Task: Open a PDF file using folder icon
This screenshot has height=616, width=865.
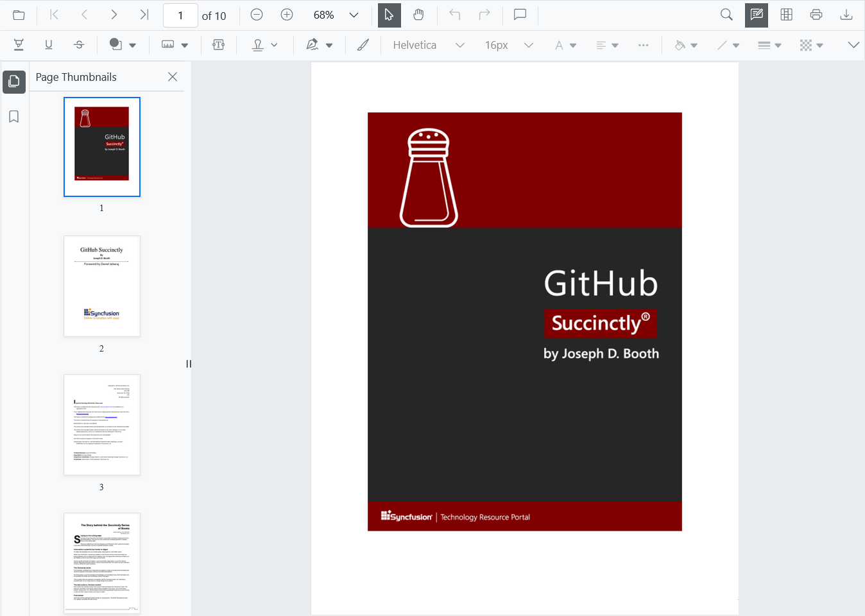Action: [19, 15]
